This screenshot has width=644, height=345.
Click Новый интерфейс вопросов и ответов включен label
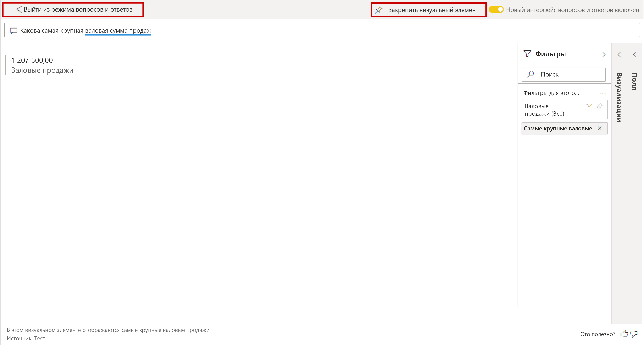click(x=572, y=10)
